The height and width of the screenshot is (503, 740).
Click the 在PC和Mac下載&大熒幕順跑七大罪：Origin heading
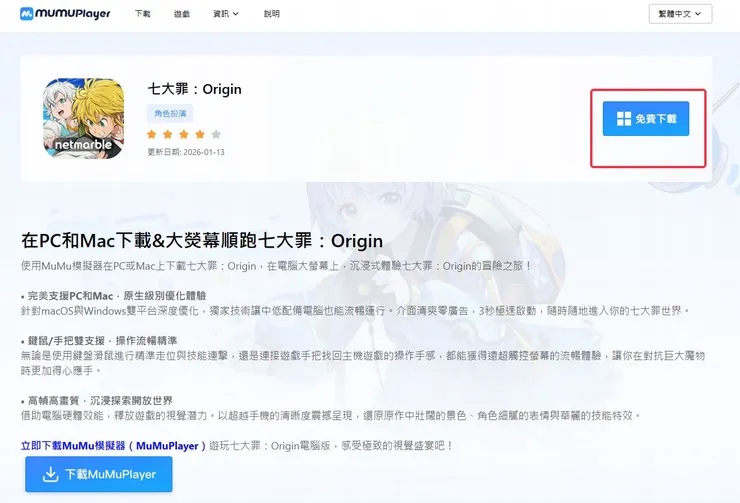[202, 241]
